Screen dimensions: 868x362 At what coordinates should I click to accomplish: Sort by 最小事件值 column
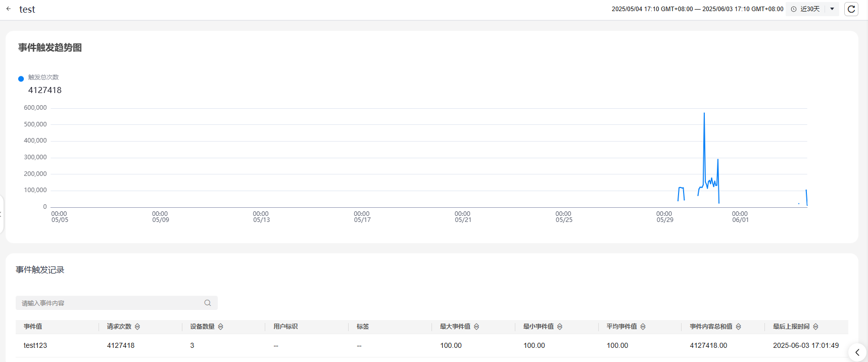coord(560,327)
